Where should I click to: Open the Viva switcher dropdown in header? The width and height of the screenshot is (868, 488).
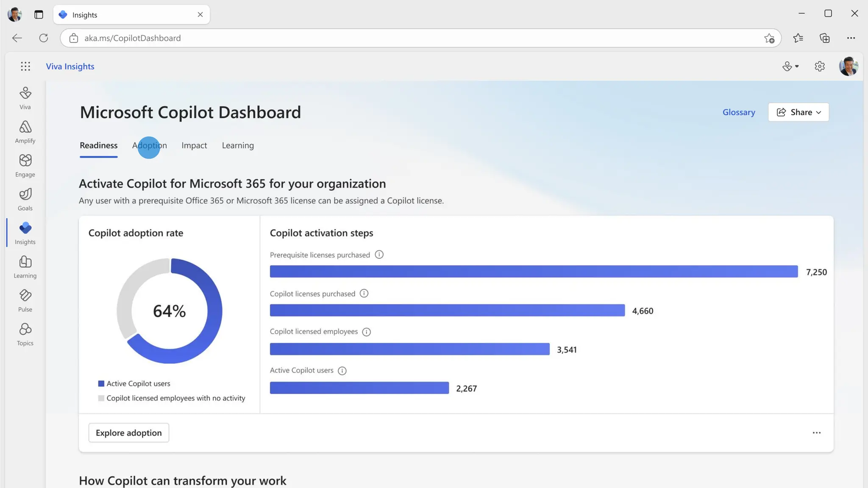pos(790,67)
